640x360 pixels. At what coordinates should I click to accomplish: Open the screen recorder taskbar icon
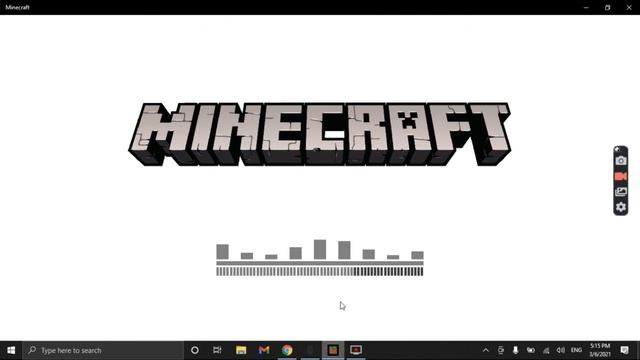coord(356,350)
